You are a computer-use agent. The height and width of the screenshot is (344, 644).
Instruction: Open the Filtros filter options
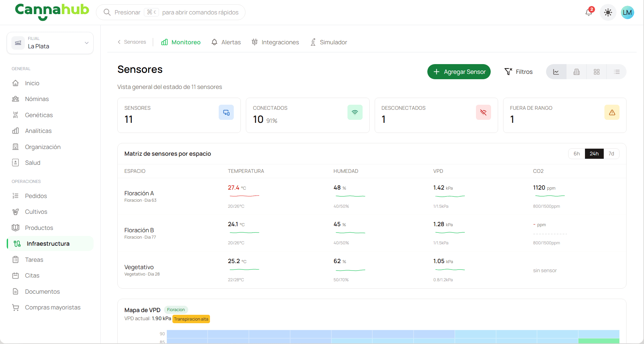coord(519,72)
